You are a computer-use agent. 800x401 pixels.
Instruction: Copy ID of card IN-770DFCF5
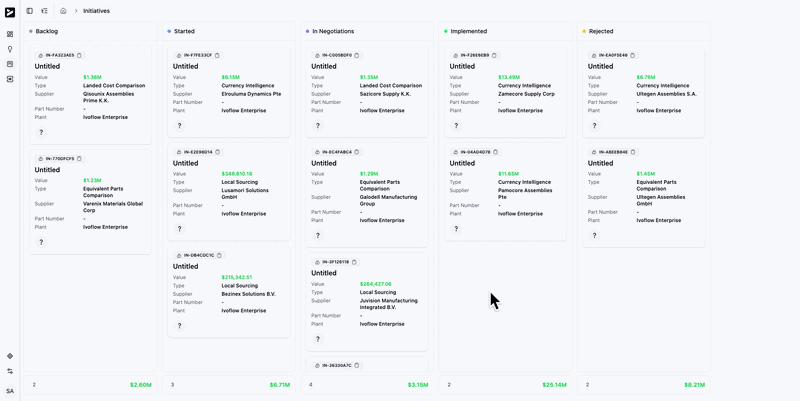click(x=79, y=159)
